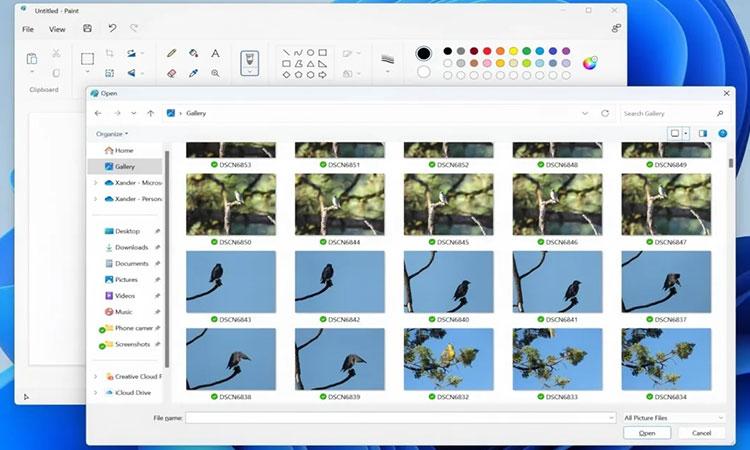Select Home in the navigation pane
The image size is (750, 450).
(x=125, y=150)
